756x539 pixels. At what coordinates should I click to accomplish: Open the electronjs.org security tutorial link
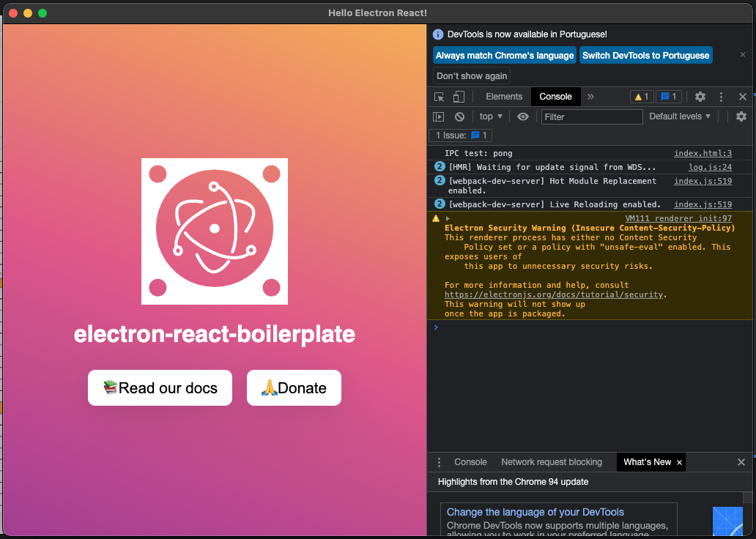coord(554,294)
